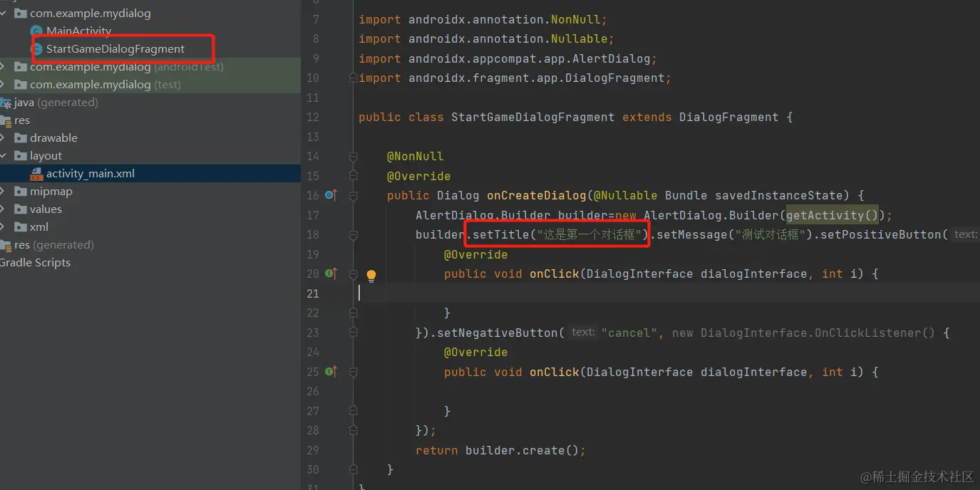Image resolution: width=980 pixels, height=490 pixels.
Task: Click the fold marker on line 23
Action: coord(354,333)
